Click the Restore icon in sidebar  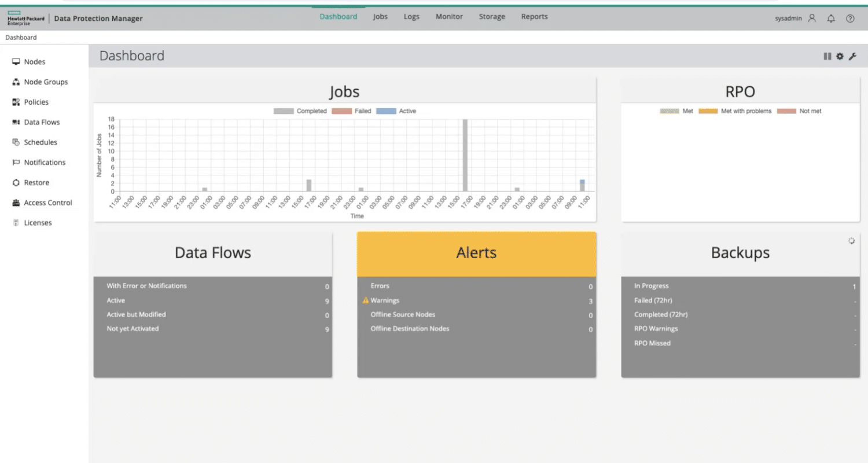(16, 183)
